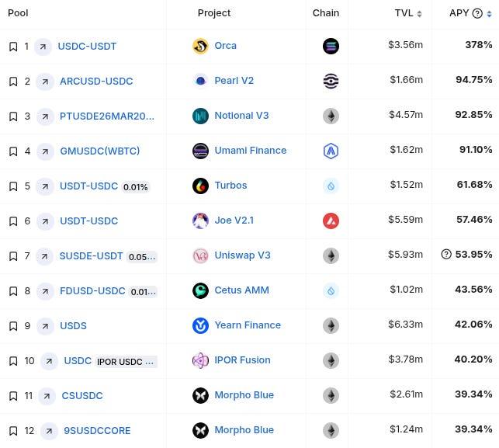Click the Solana chain icon in row 1
The height and width of the screenshot is (448, 499).
point(331,46)
